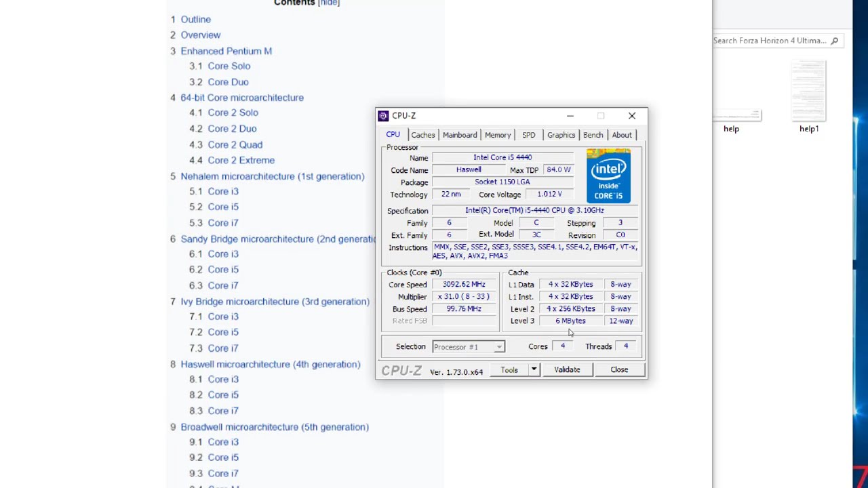Click the hide link next to Contents
The image size is (868, 488).
coord(329,3)
